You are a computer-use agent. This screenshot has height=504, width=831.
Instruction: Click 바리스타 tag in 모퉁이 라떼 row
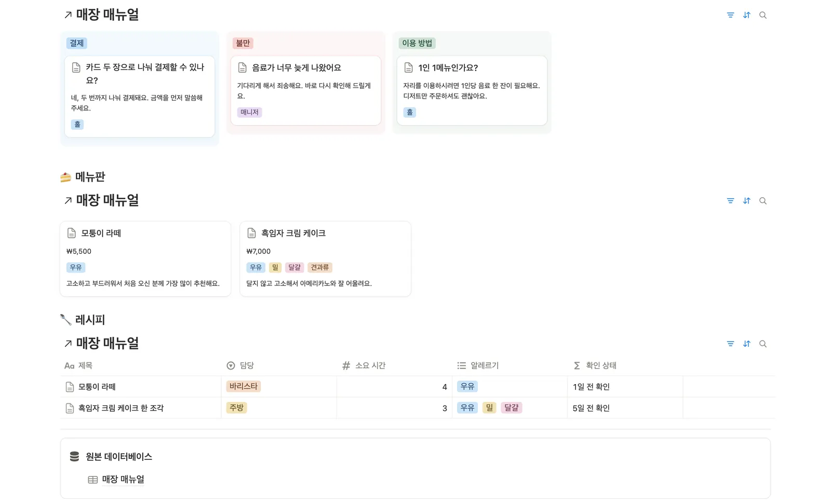pyautogui.click(x=244, y=386)
